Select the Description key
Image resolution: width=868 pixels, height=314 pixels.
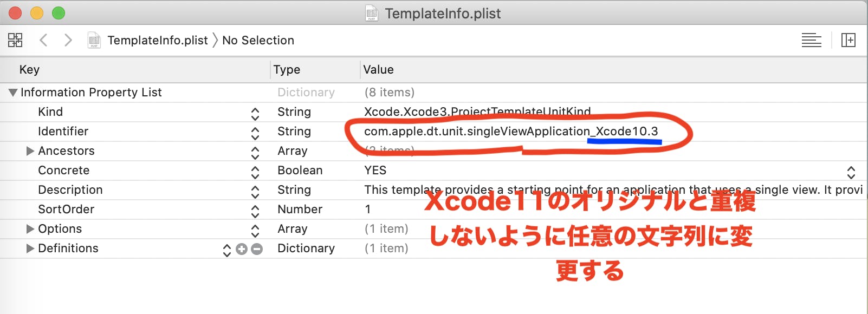pyautogui.click(x=70, y=190)
